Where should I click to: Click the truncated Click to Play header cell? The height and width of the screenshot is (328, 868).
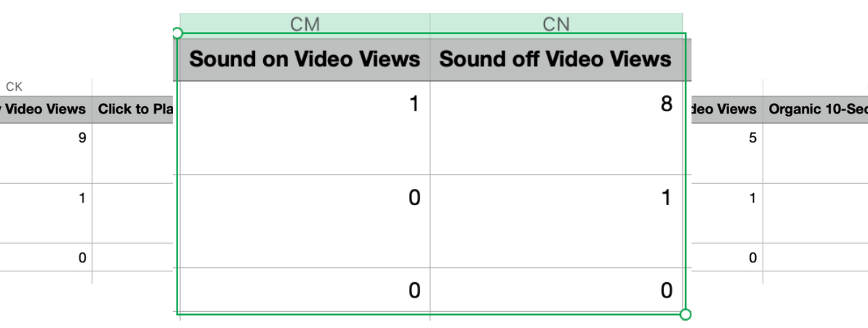point(134,110)
